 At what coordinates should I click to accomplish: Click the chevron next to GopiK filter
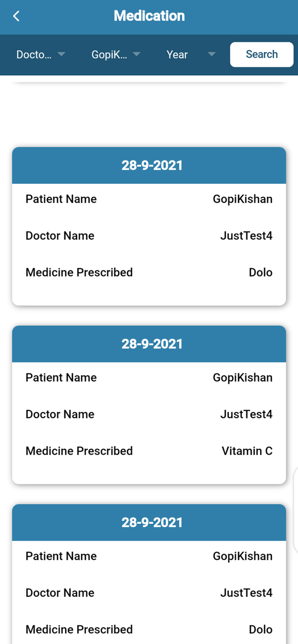pyautogui.click(x=136, y=55)
